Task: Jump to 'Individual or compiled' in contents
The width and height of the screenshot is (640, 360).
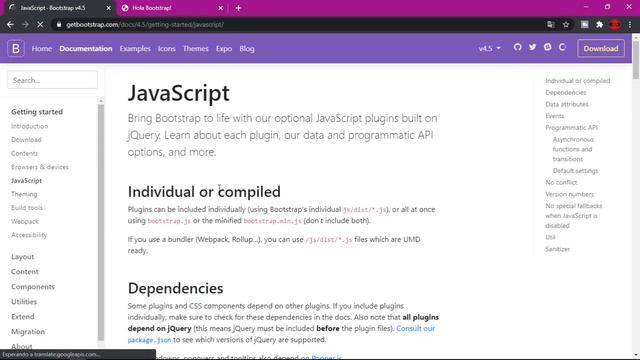Action: [578, 81]
